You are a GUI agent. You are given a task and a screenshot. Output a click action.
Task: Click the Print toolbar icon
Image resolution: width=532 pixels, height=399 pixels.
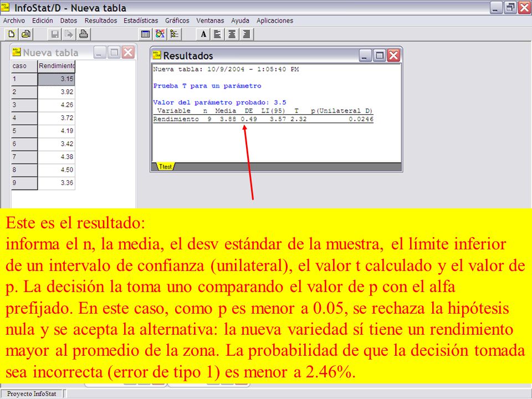pos(84,34)
